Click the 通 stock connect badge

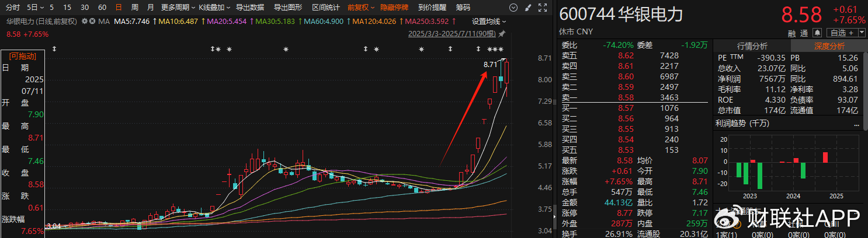pos(804,33)
